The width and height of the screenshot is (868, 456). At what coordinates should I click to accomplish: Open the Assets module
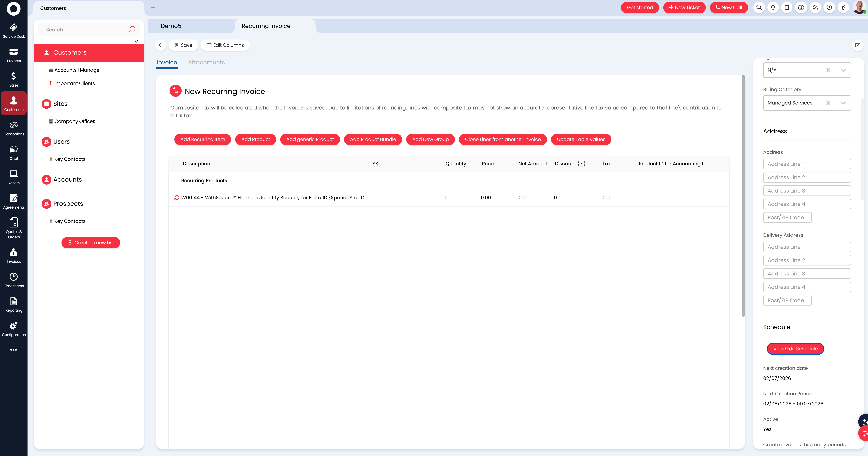click(13, 177)
